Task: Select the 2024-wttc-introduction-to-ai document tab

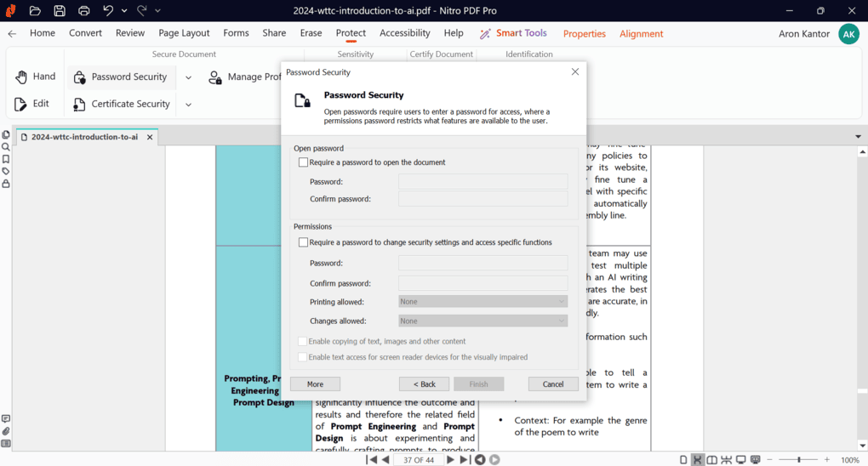Action: (85, 137)
